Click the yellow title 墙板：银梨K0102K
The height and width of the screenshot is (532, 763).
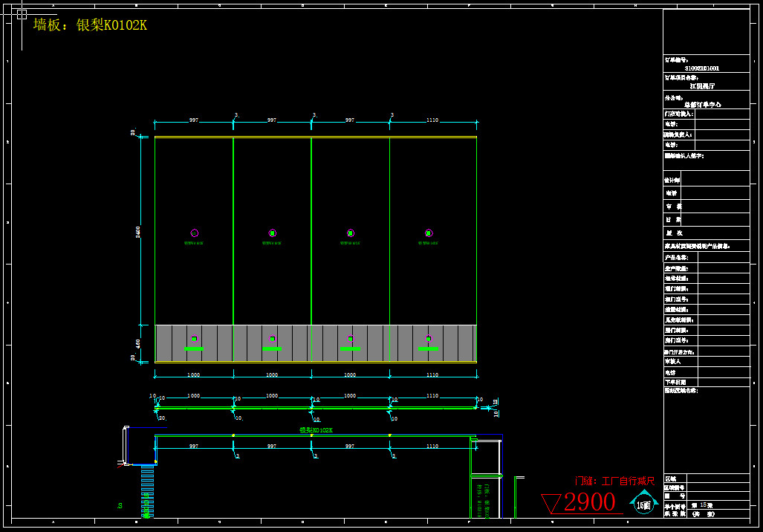click(90, 25)
